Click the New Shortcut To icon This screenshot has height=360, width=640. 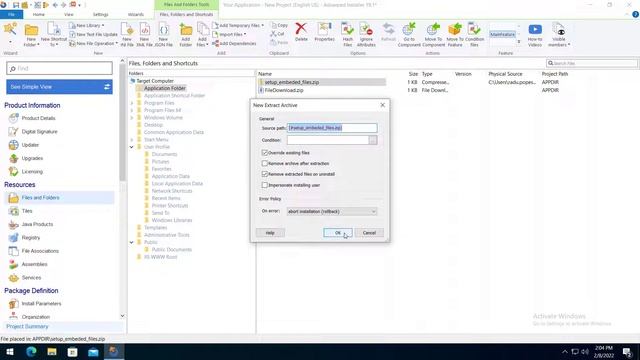(54, 35)
